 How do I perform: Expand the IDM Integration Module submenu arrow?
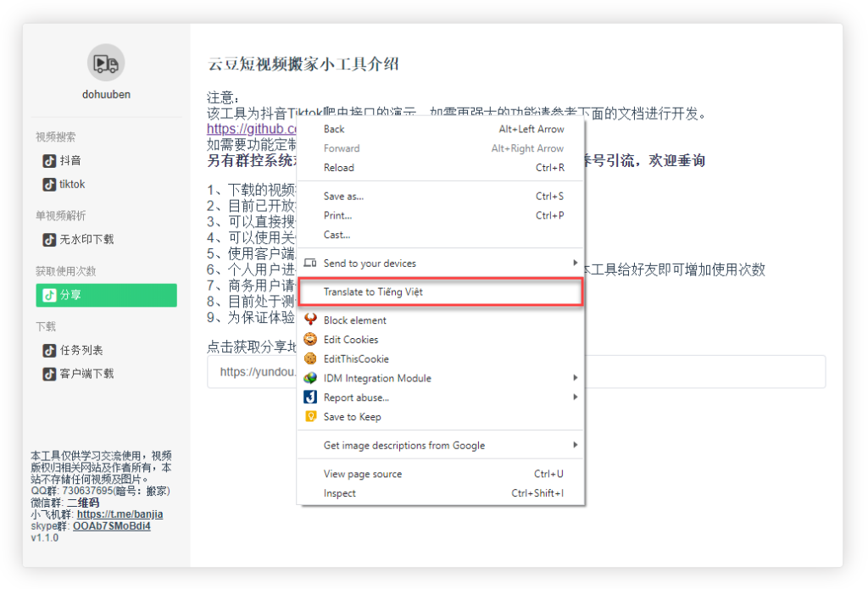576,377
